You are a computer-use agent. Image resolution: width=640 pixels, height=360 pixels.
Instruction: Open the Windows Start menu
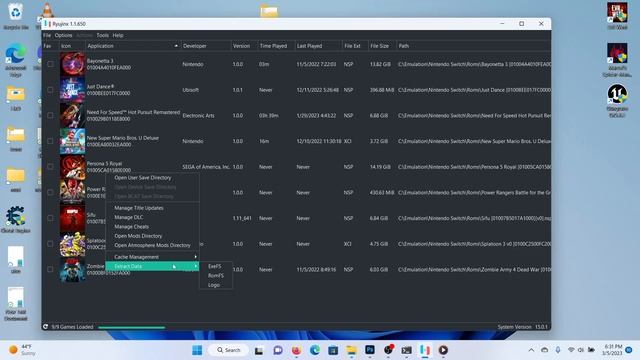pyautogui.click(x=197, y=350)
